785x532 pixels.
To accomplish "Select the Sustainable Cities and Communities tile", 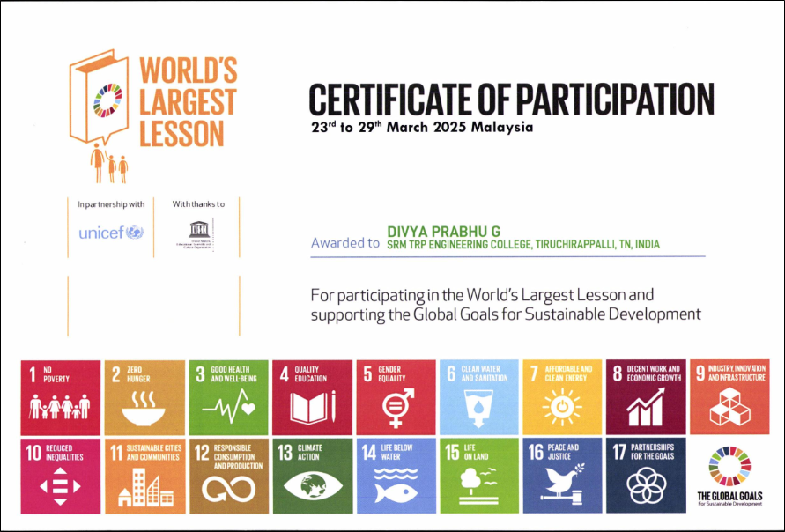I will click(x=144, y=476).
